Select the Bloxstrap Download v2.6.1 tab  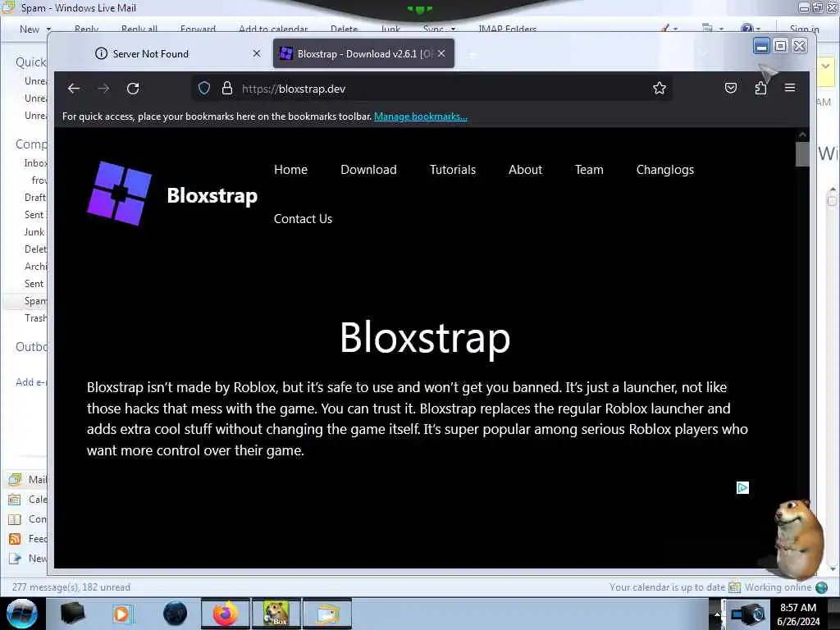(x=363, y=53)
